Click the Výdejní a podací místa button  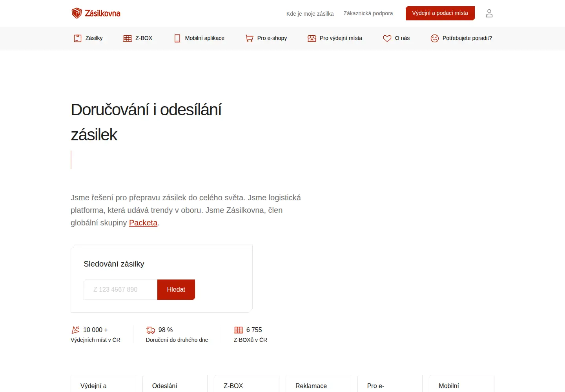pos(440,13)
